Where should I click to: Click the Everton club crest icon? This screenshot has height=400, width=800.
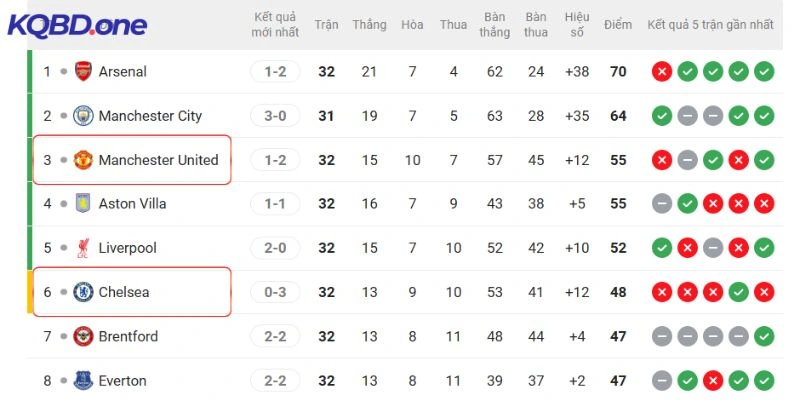pos(83,380)
